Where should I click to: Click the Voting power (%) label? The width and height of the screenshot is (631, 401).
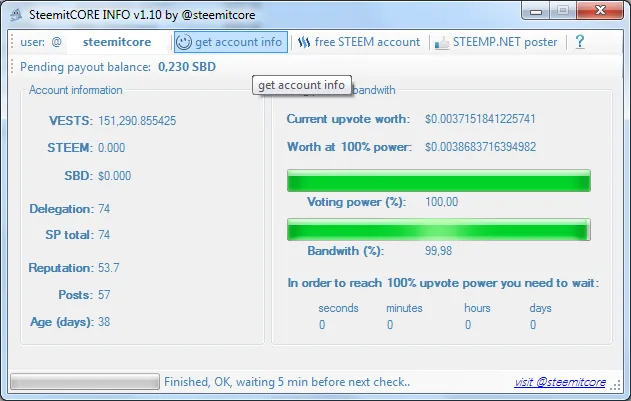[357, 202]
